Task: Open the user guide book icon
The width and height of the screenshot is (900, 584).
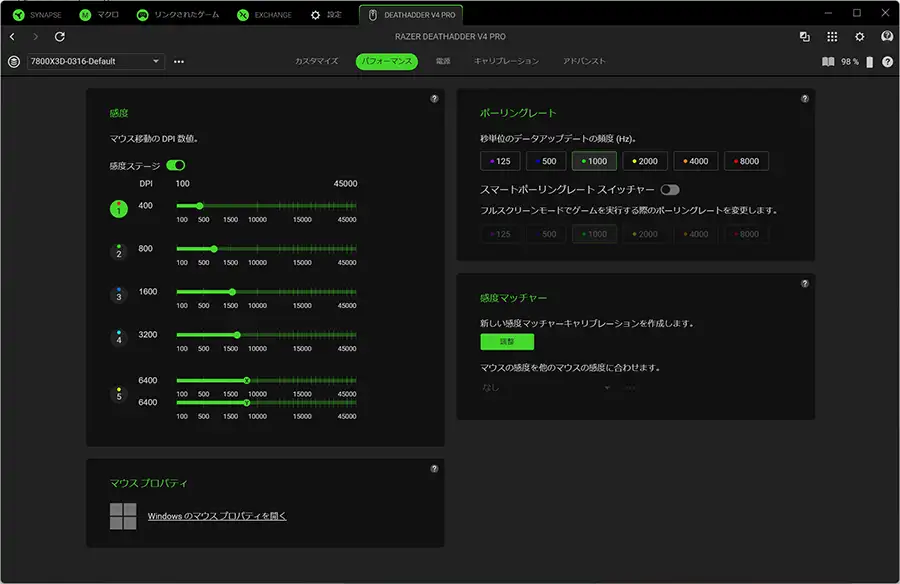Action: click(828, 61)
